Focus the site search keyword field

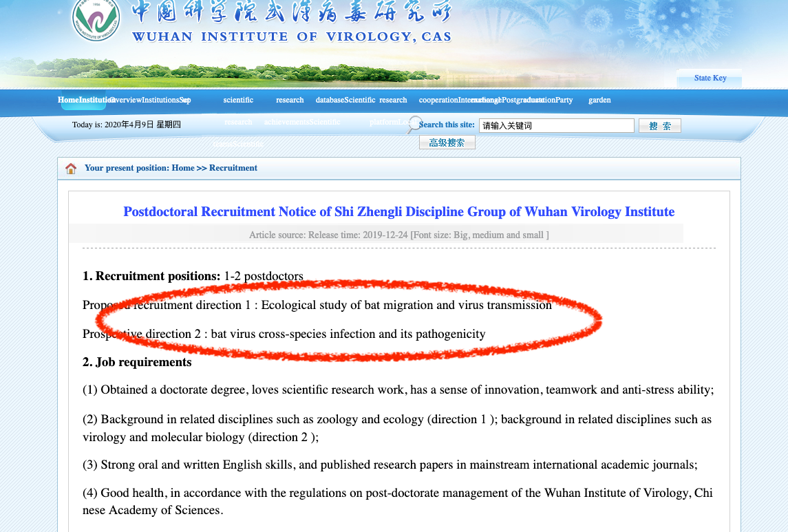pyautogui.click(x=556, y=126)
